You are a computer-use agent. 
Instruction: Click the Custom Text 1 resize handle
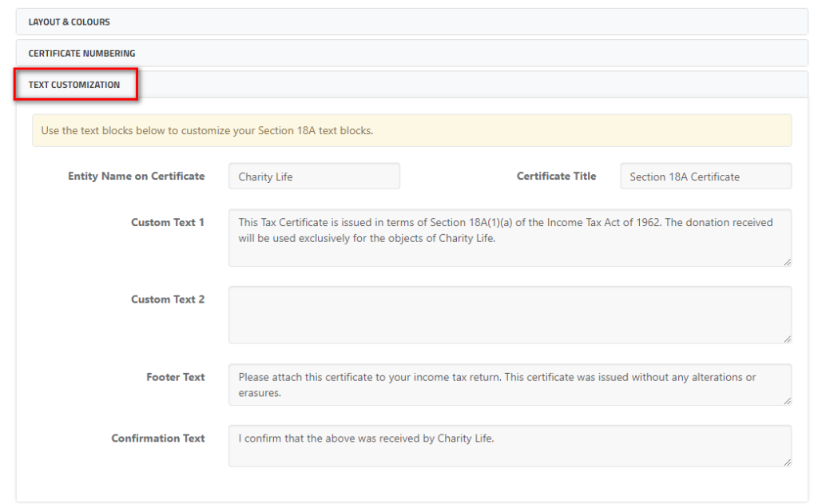click(787, 262)
